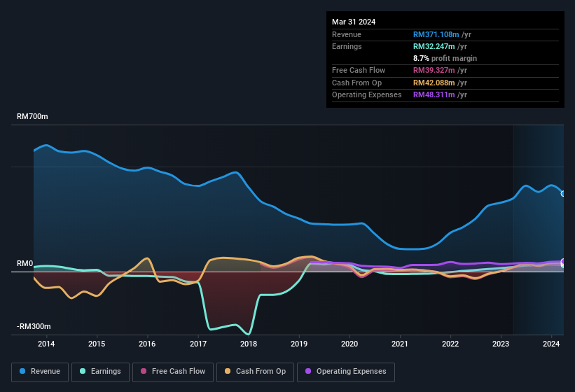Screen dimensions: 575x392
Task: Click the 2016 x-axis year label
Action: pos(147,344)
